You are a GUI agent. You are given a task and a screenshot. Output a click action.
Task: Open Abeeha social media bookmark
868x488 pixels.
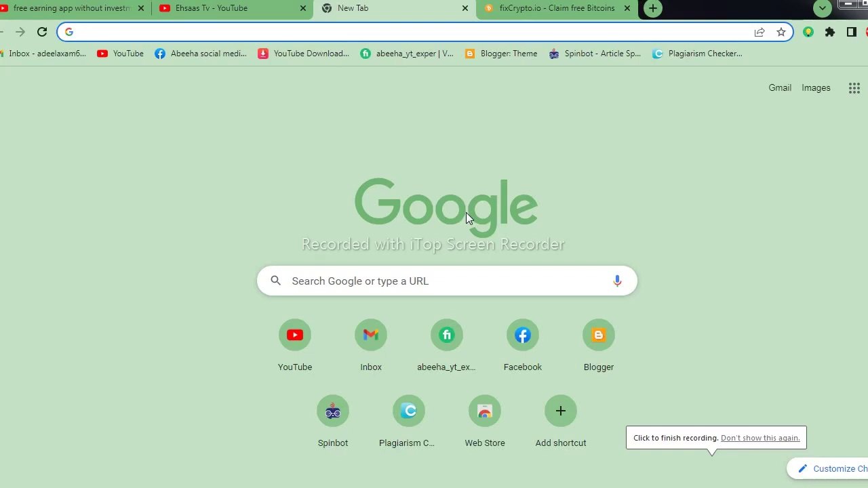point(201,54)
